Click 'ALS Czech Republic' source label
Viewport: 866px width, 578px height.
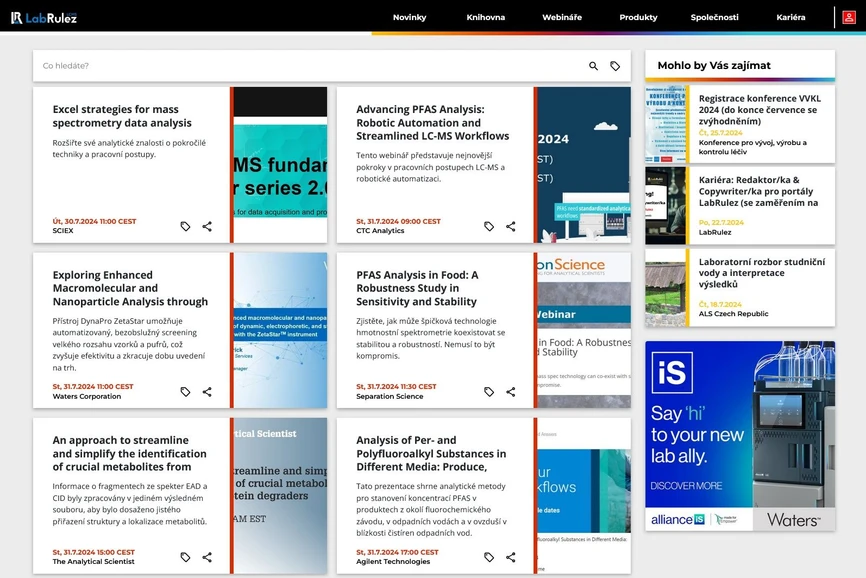733,314
